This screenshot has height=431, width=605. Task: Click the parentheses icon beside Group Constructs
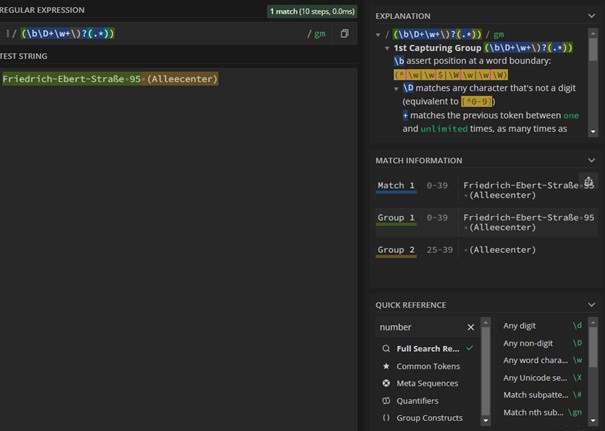click(386, 418)
